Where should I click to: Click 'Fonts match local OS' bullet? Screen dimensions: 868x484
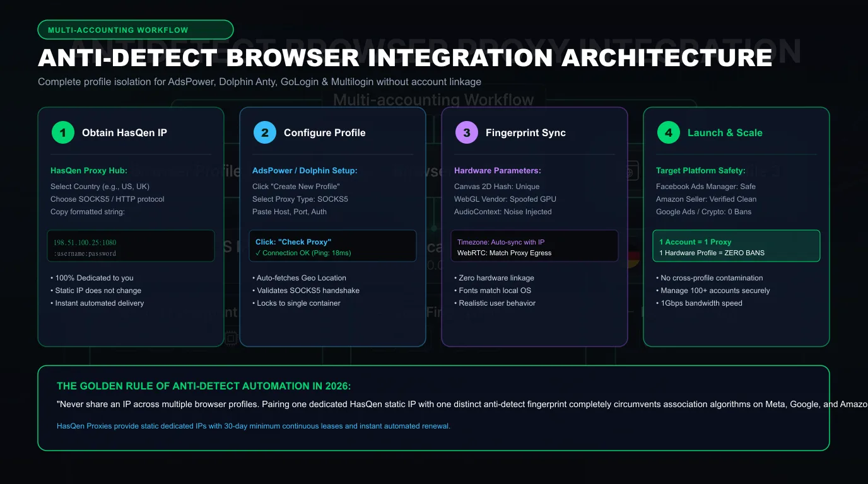click(491, 291)
